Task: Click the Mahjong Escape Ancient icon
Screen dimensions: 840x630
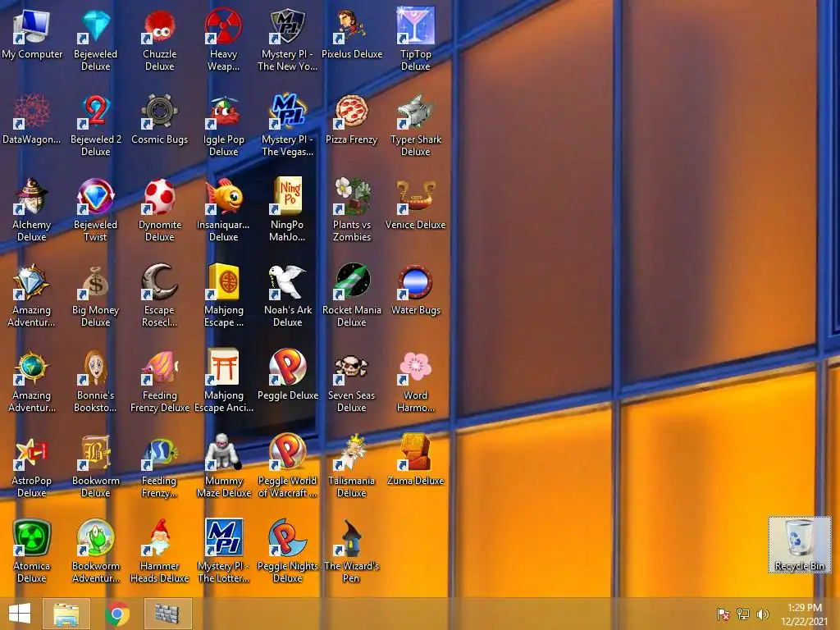Action: coord(223,381)
